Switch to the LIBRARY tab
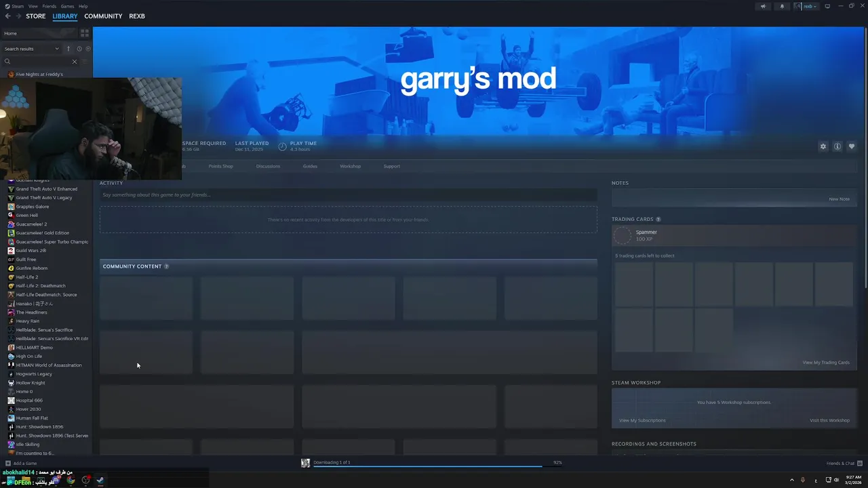Image resolution: width=868 pixels, height=488 pixels. tap(65, 16)
